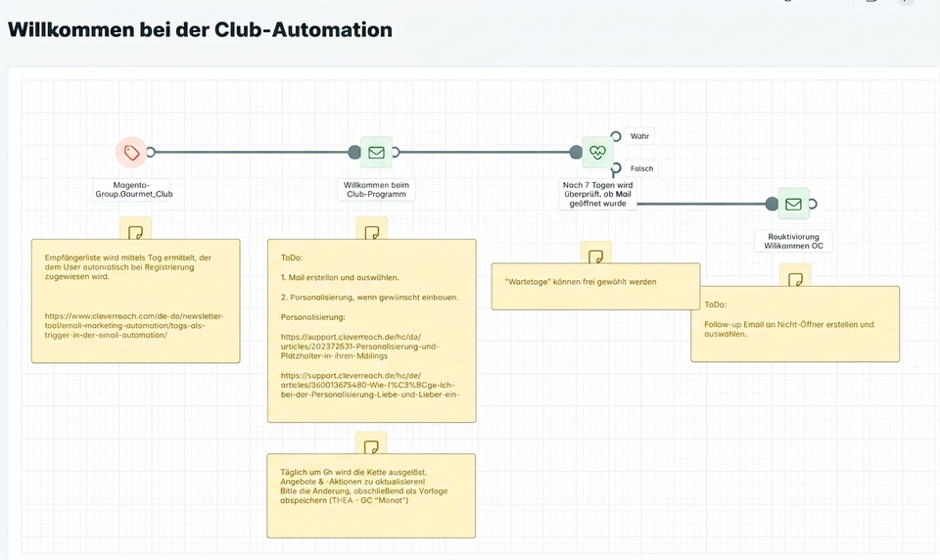The image size is (940, 560).
Task: Click the Willkommen beim Club-Programm label
Action: coord(376,190)
